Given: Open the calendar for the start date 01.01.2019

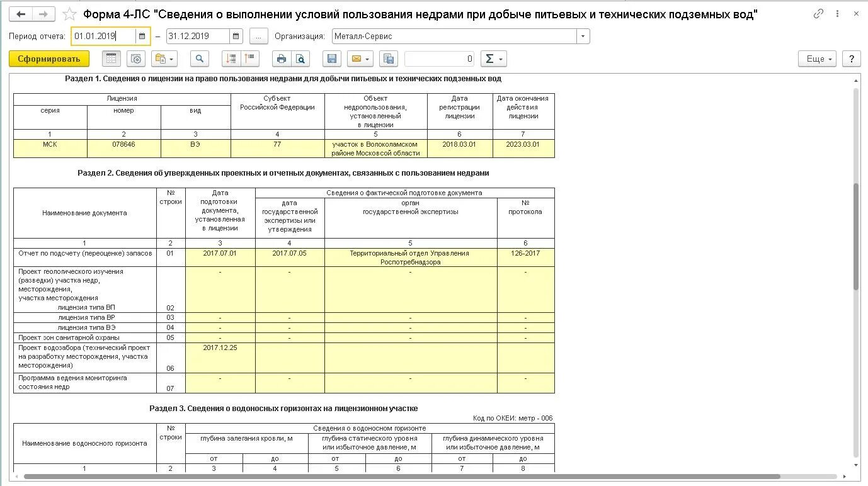Looking at the screenshot, I should click(x=142, y=37).
